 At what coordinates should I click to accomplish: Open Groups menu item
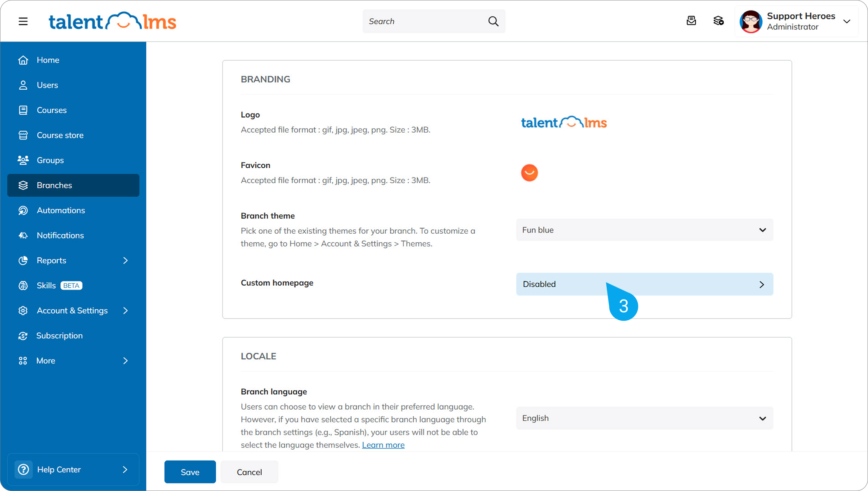click(73, 160)
